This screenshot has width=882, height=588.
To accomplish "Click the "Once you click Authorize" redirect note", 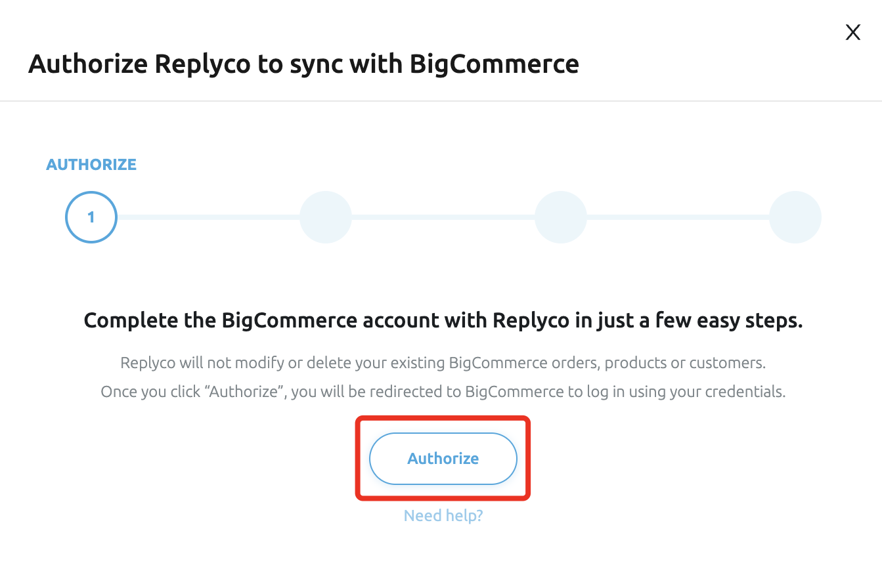I will (x=443, y=392).
